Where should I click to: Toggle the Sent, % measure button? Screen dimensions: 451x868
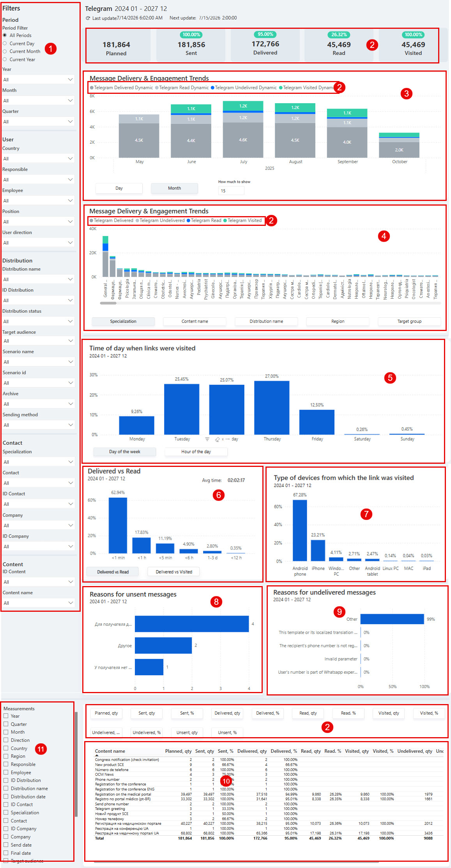tap(187, 713)
